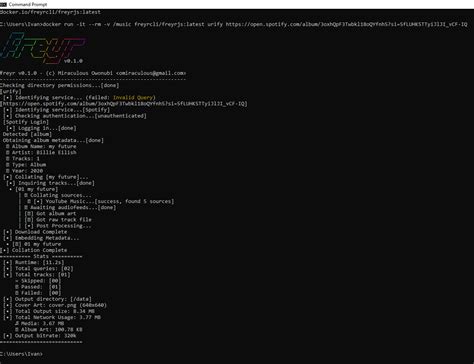Viewport: 474px width, 364px height.
Task: Click the Collation Complete line
Action: click(34, 250)
